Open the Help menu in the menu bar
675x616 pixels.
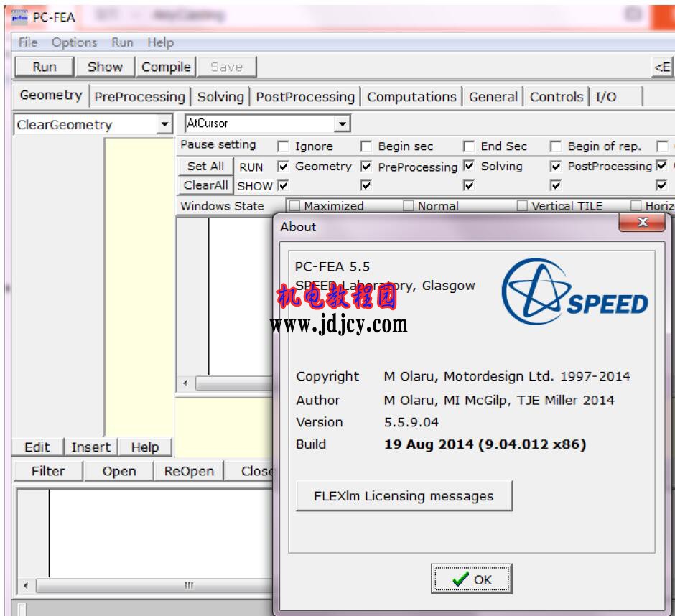tap(161, 42)
